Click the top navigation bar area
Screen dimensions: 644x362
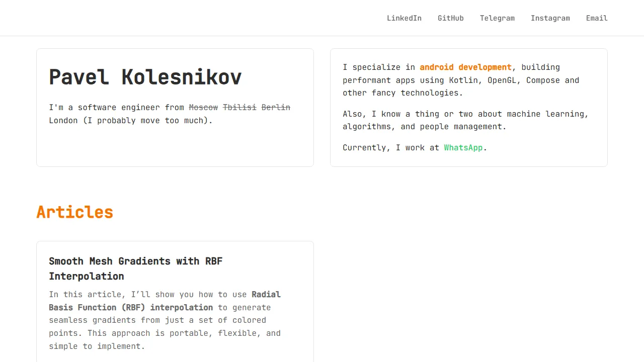pos(322,18)
